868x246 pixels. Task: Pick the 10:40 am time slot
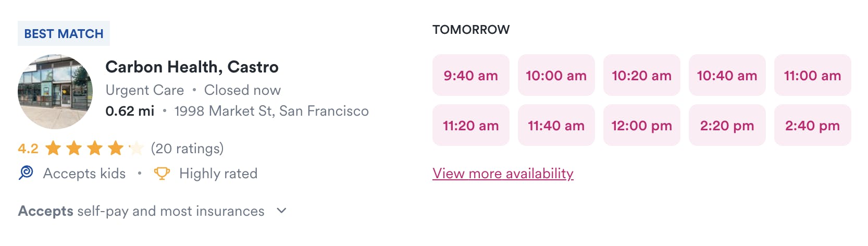click(x=727, y=75)
